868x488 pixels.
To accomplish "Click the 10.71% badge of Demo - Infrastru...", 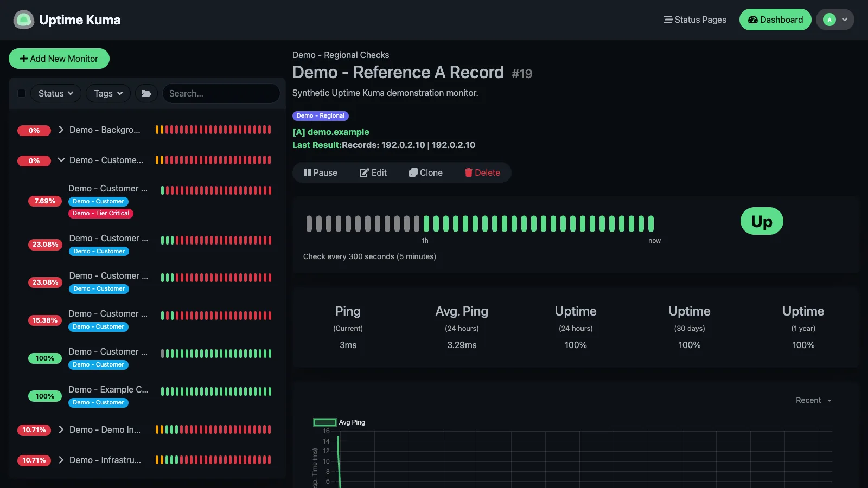I will click(x=34, y=460).
